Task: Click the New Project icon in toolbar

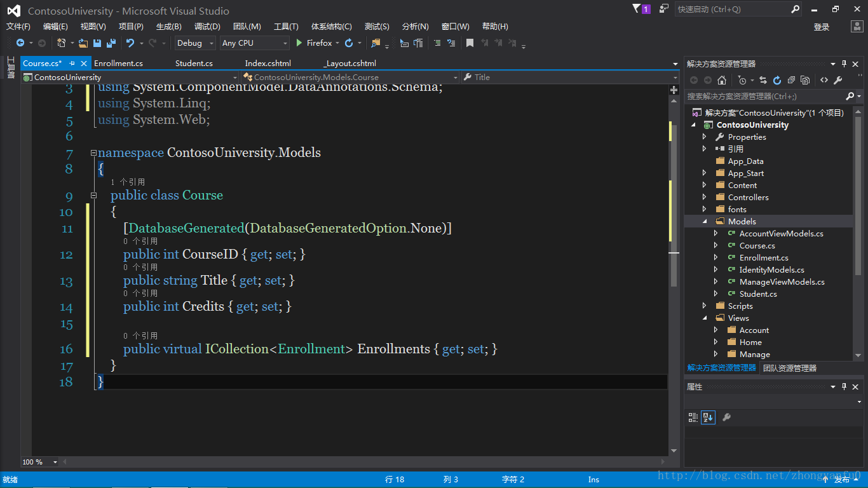Action: [x=61, y=43]
